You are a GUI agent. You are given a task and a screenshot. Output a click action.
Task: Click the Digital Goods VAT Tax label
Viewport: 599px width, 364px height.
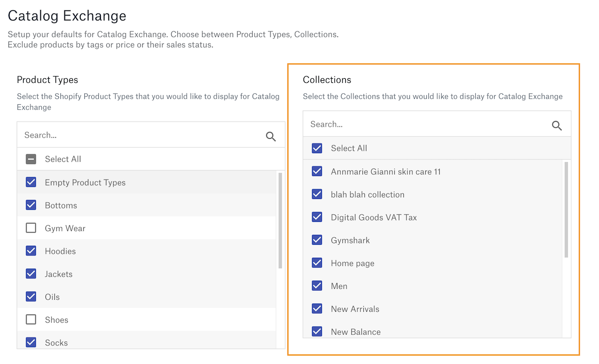[374, 217]
